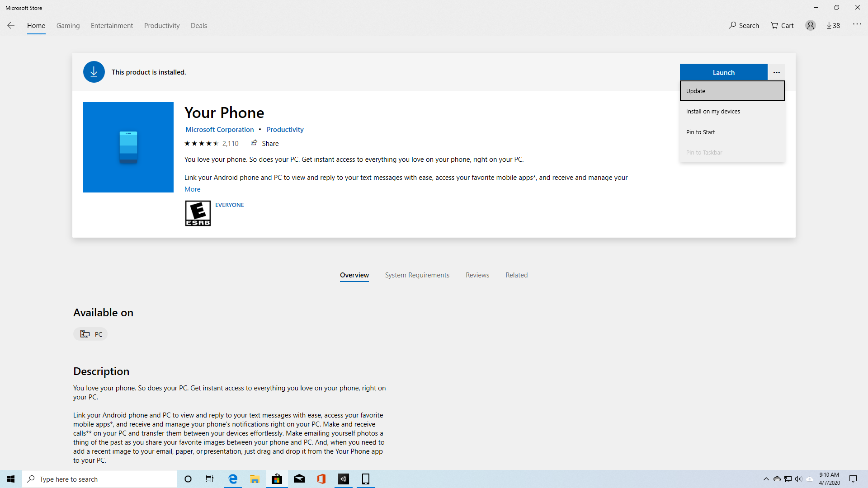Switch to the Productivity tab
868x488 pixels.
pyautogui.click(x=162, y=26)
